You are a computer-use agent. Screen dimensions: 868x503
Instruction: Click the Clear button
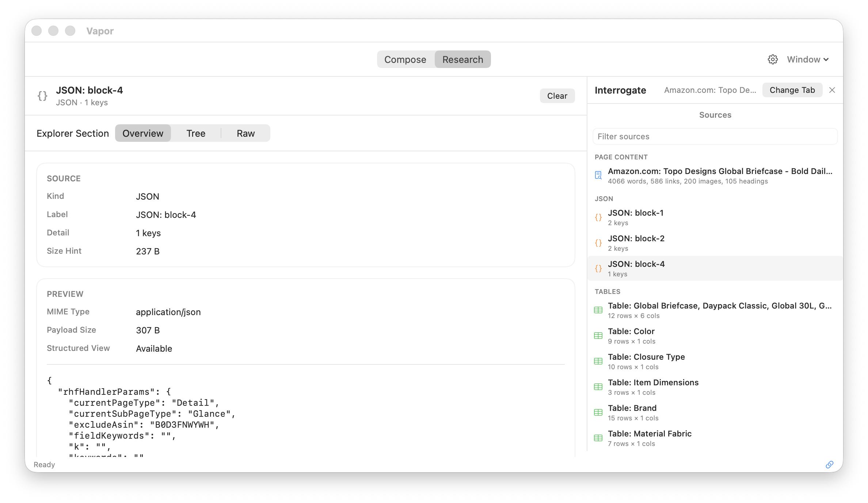tap(557, 96)
